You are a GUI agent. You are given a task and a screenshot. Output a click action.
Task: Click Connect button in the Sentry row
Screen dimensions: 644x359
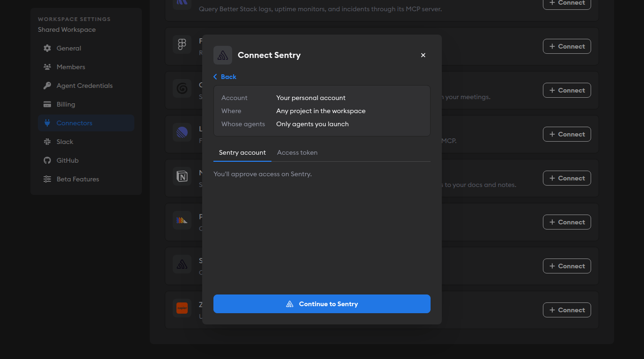pyautogui.click(x=567, y=266)
